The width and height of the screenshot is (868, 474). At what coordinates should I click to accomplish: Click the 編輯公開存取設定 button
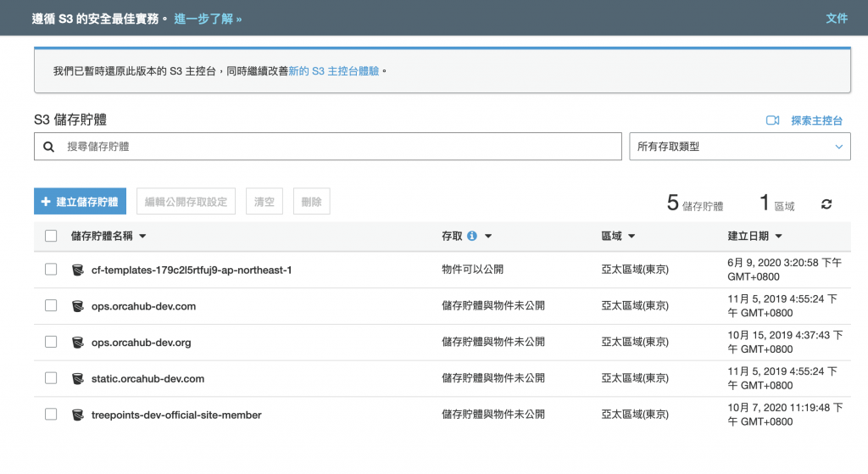click(186, 202)
